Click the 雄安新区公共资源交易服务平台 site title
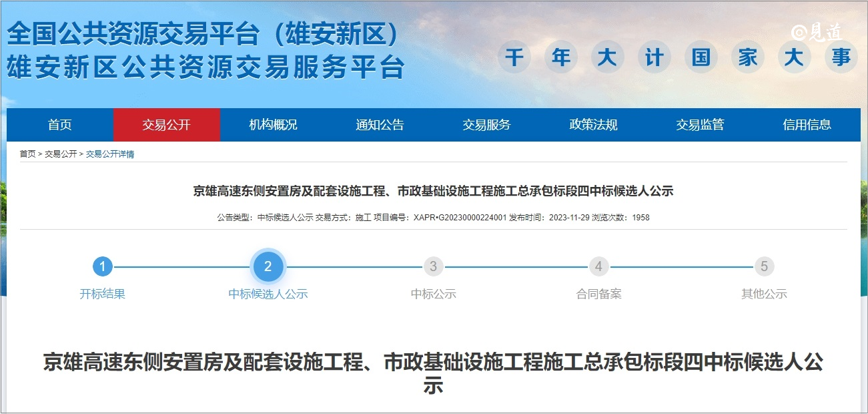The height and width of the screenshot is (414, 868). (x=205, y=67)
